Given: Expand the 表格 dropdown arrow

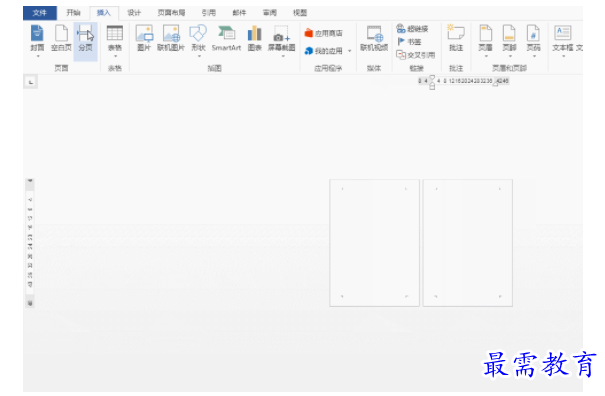Looking at the screenshot, I should click(x=115, y=56).
